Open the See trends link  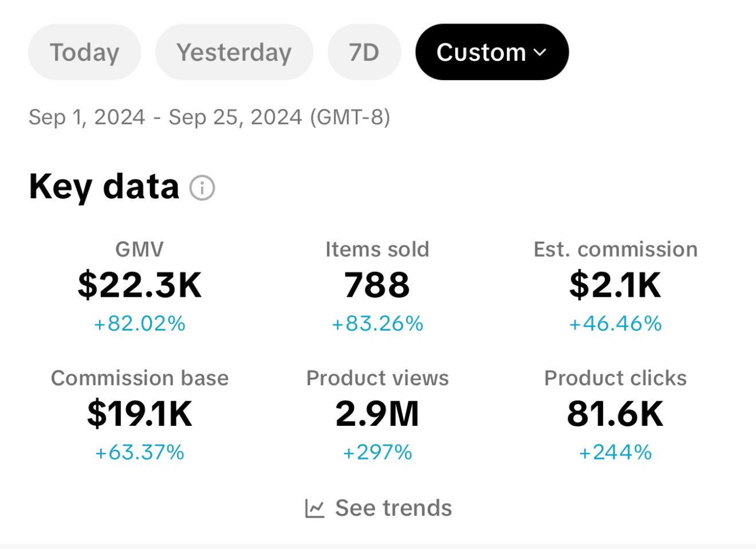(393, 508)
